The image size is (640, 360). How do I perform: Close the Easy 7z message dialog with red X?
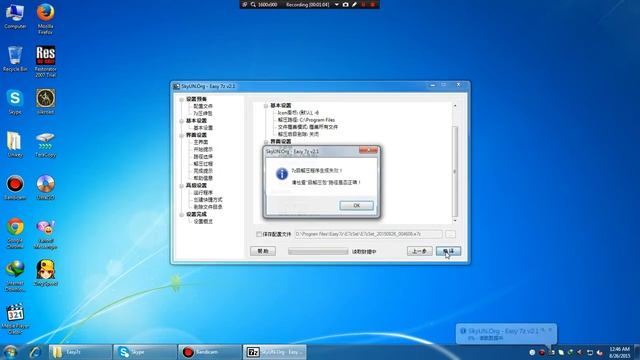click(x=368, y=150)
